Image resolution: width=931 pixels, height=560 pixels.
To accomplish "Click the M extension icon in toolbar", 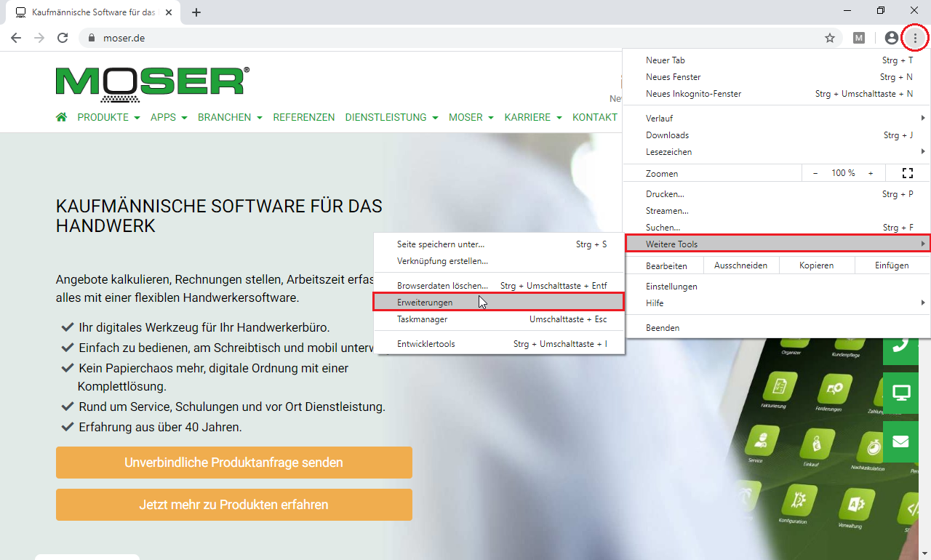I will [859, 38].
